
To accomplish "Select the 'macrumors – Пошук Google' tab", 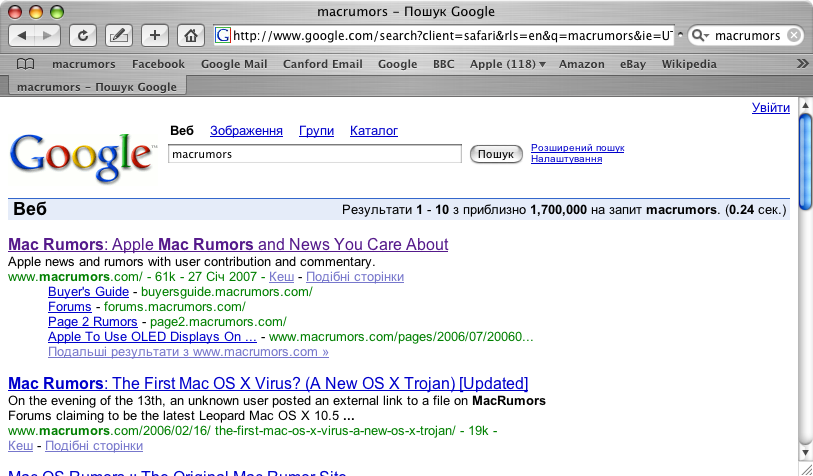I will click(97, 87).
